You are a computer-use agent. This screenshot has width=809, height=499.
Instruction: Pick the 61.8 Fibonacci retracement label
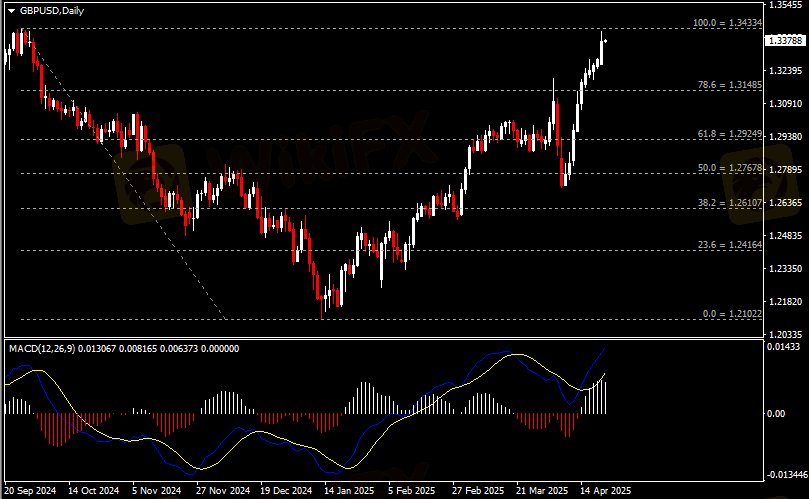(x=731, y=133)
